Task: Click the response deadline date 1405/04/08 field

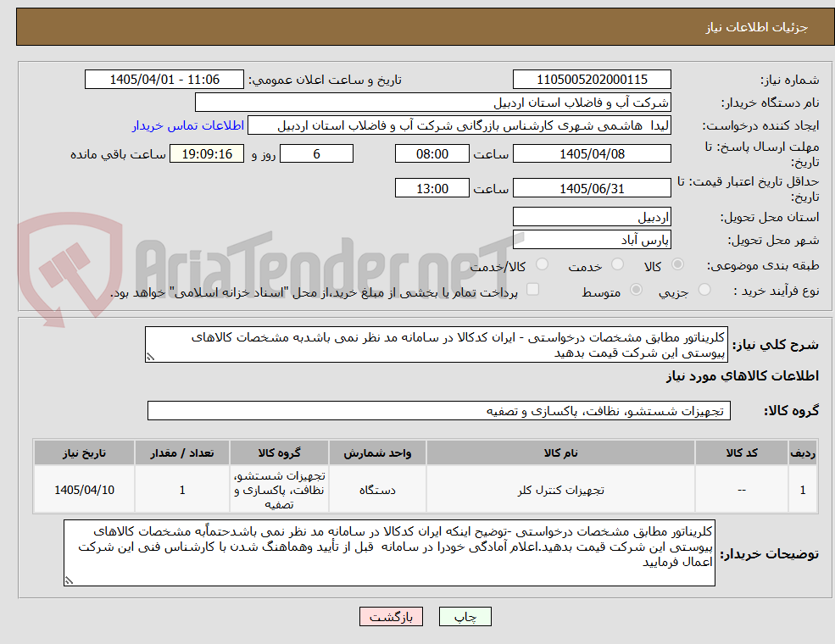Action: click(592, 154)
